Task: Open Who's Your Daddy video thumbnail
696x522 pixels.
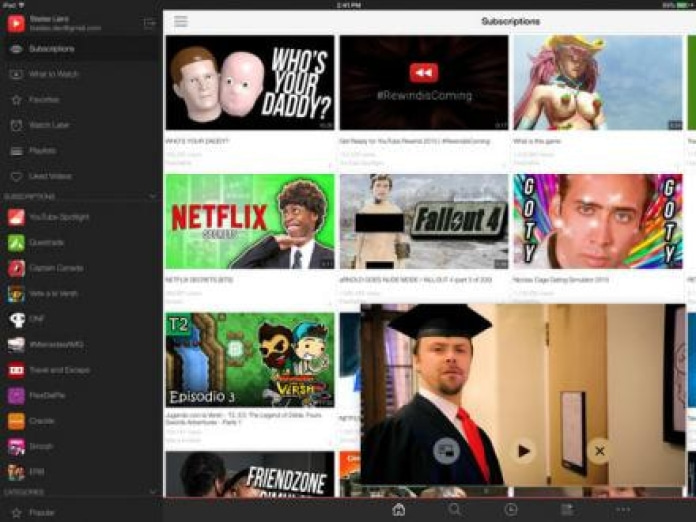Action: pos(250,83)
